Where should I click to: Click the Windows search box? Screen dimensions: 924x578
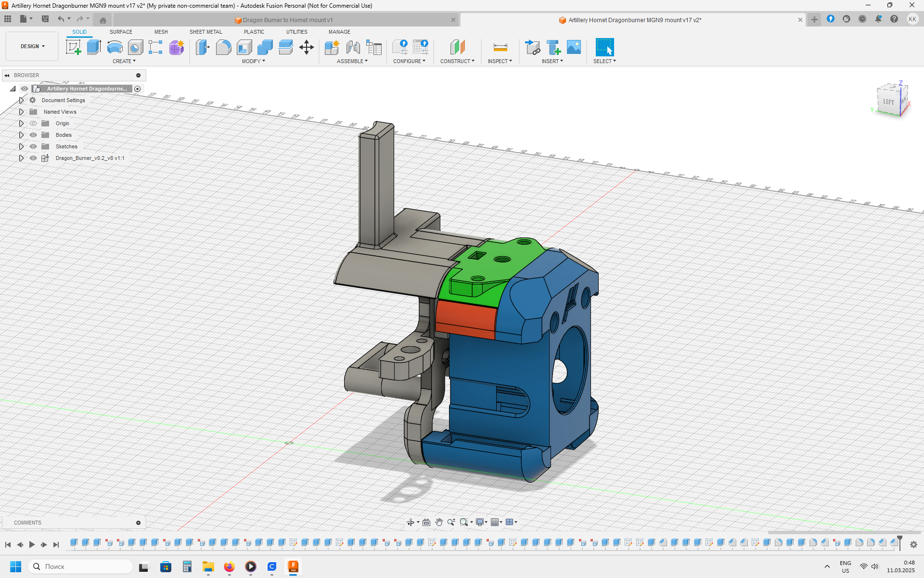80,566
